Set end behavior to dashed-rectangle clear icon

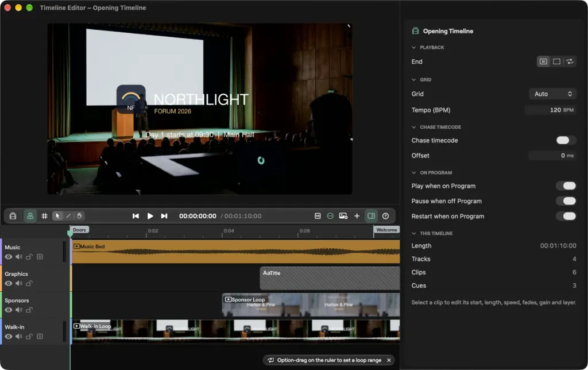(556, 61)
